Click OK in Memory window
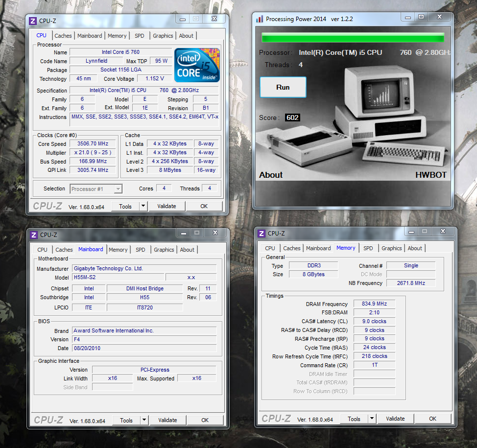477x448 pixels. click(x=433, y=419)
